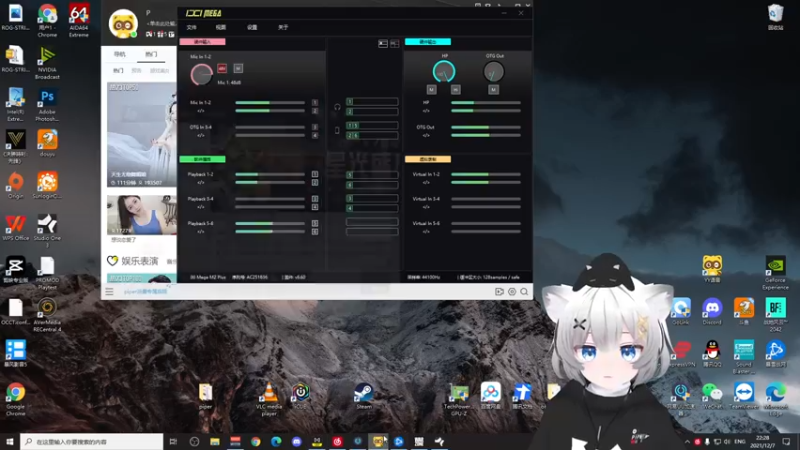Click the right button under HP knob

coord(456,90)
